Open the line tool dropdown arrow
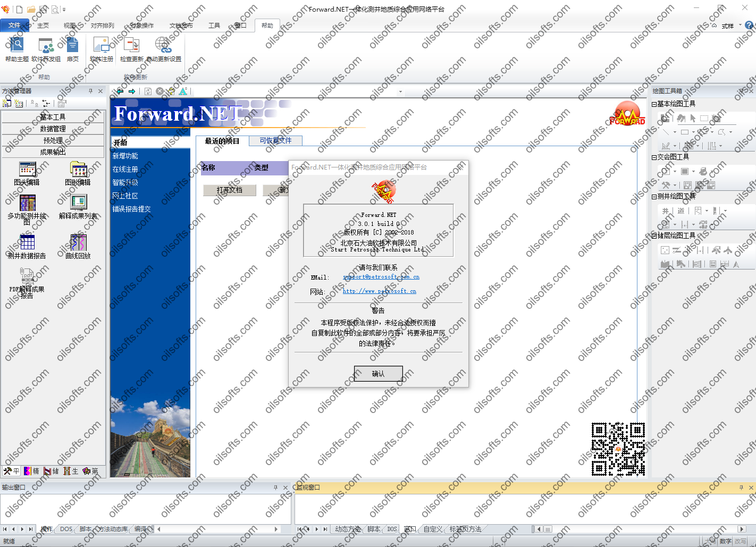This screenshot has height=547, width=756. [675, 132]
